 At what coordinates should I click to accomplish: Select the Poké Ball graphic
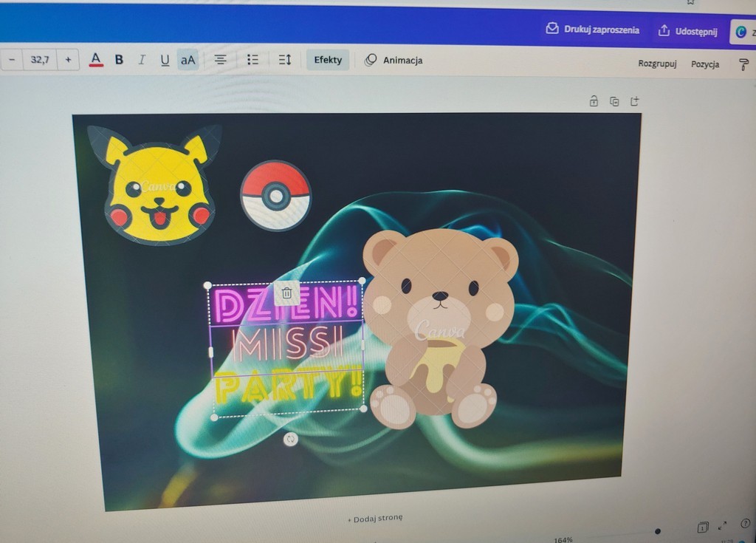click(x=276, y=196)
